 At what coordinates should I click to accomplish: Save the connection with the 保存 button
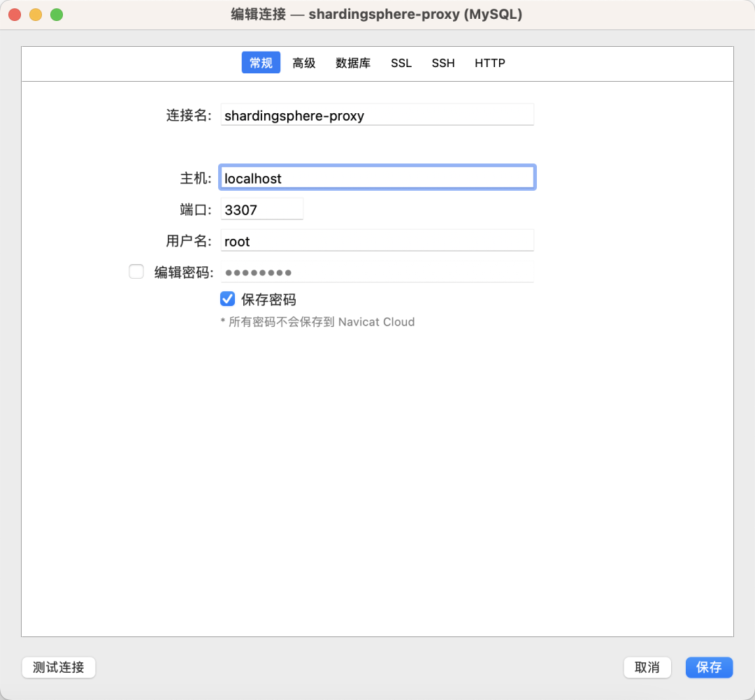point(709,667)
